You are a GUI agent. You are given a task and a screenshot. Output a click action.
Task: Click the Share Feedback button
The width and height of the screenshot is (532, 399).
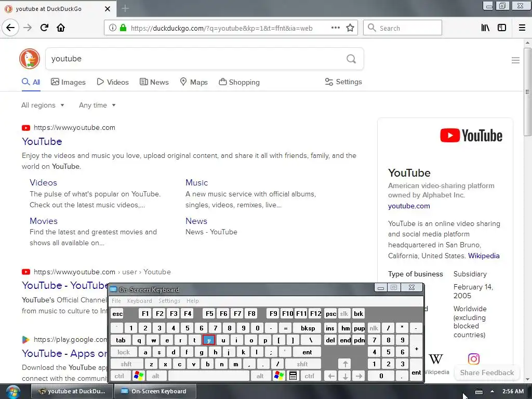(487, 373)
